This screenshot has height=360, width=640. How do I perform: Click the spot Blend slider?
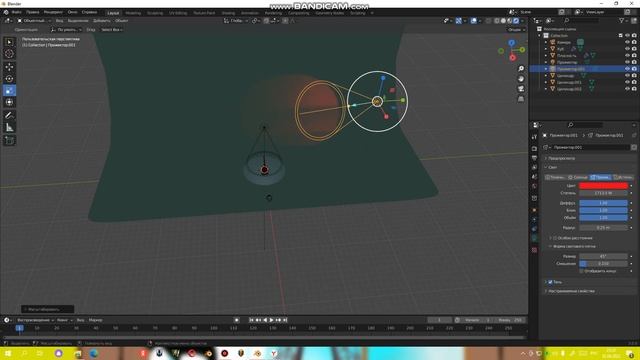tap(603, 264)
